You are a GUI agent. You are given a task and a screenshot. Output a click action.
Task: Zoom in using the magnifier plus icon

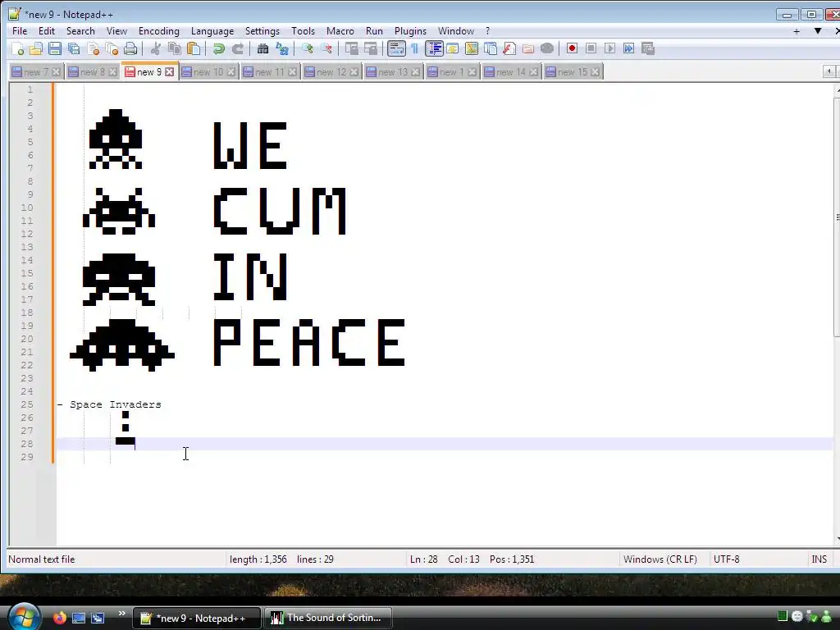tap(307, 48)
